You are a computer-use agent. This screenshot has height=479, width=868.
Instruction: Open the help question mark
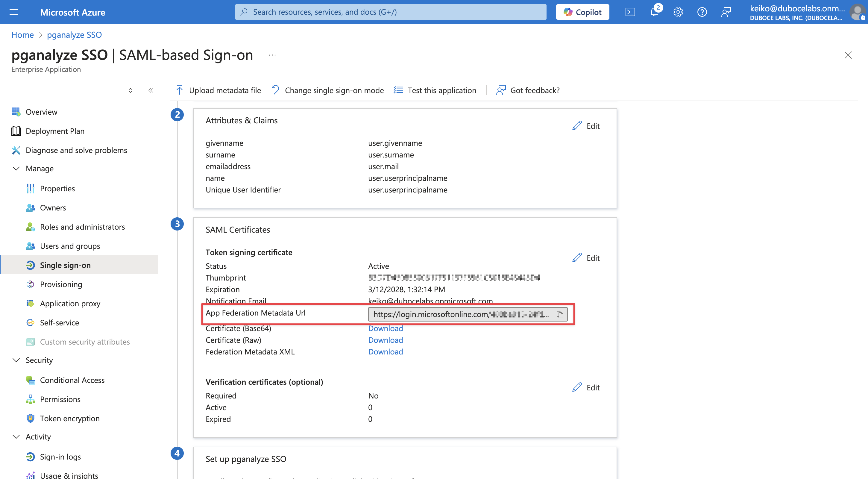pyautogui.click(x=702, y=12)
